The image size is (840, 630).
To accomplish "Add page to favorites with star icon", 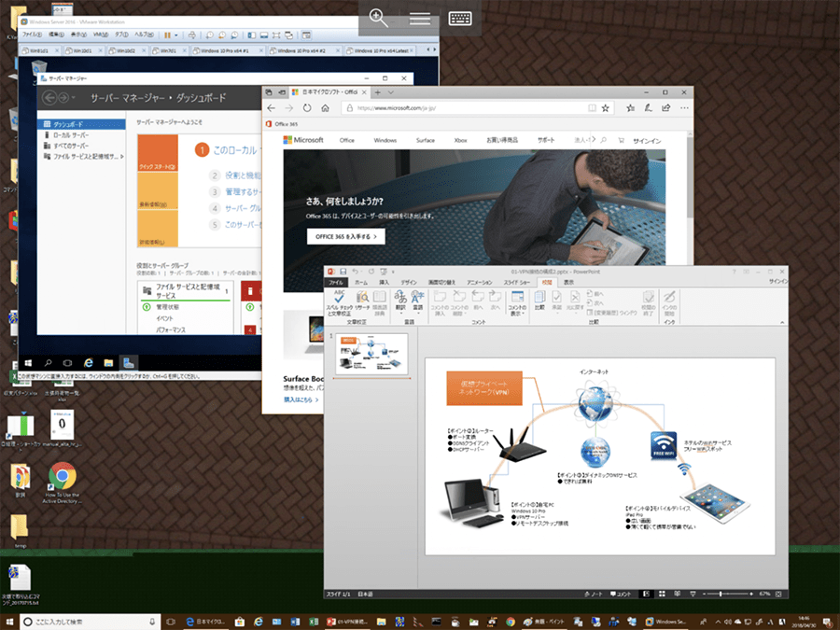I will (x=606, y=108).
